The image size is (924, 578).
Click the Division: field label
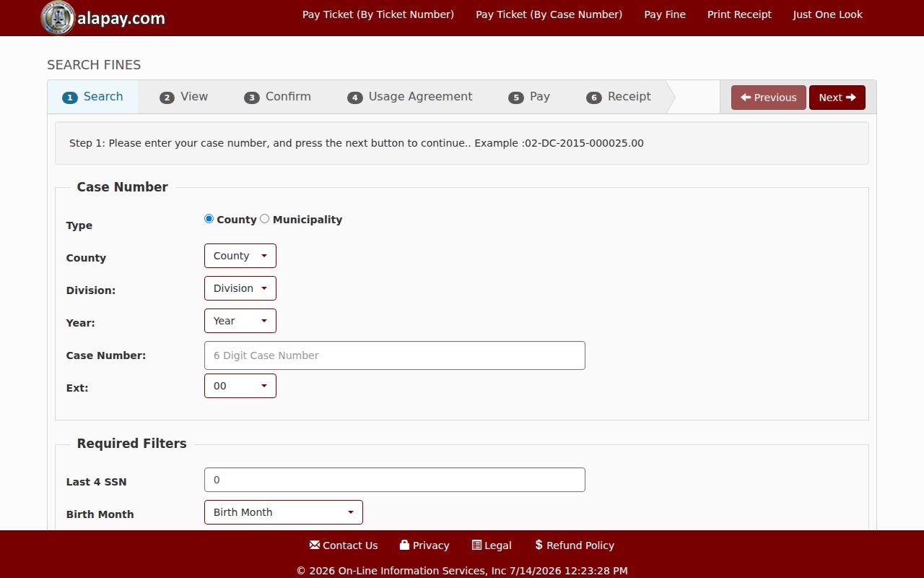[x=91, y=290]
